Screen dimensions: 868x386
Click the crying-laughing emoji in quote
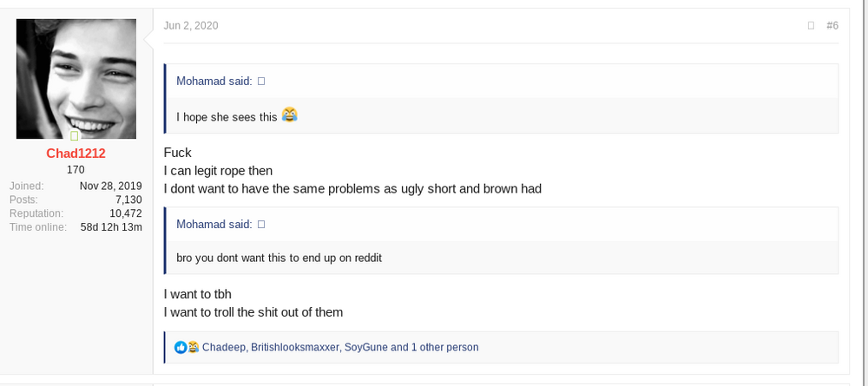(290, 114)
